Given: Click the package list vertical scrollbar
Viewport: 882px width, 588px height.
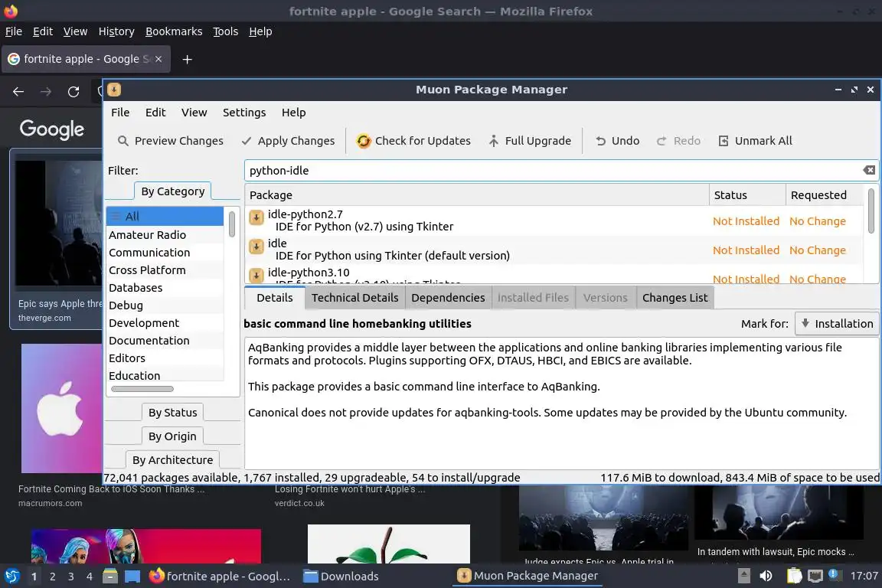Looking at the screenshot, I should [871, 211].
